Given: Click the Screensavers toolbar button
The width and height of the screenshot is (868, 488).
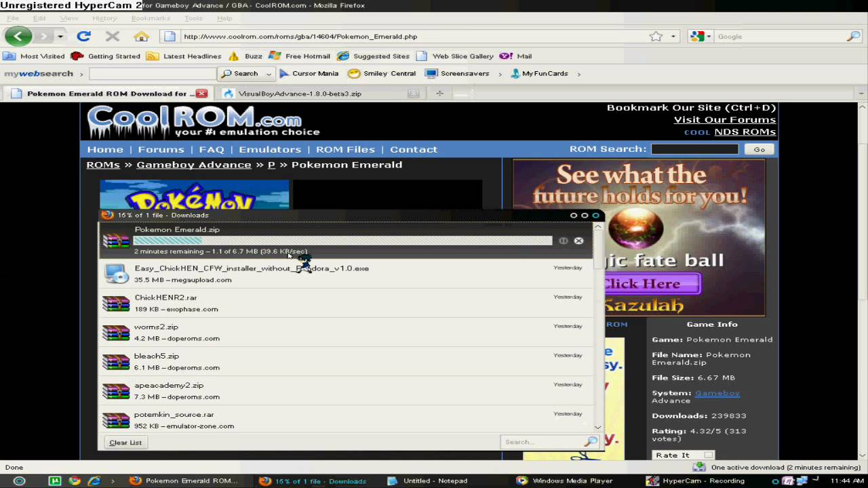Looking at the screenshot, I should 457,73.
